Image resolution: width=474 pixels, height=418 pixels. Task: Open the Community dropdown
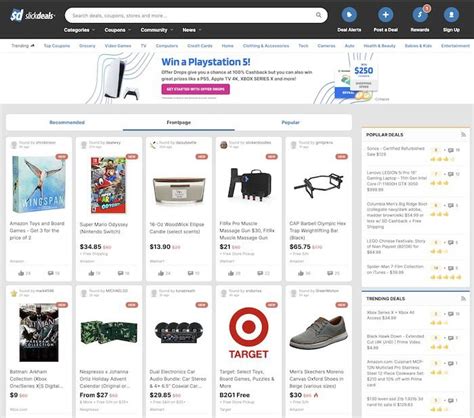[157, 30]
